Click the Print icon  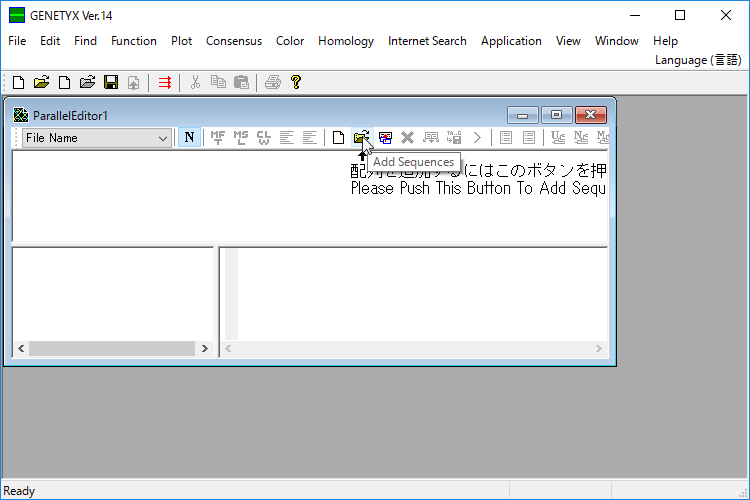pyautogui.click(x=273, y=82)
